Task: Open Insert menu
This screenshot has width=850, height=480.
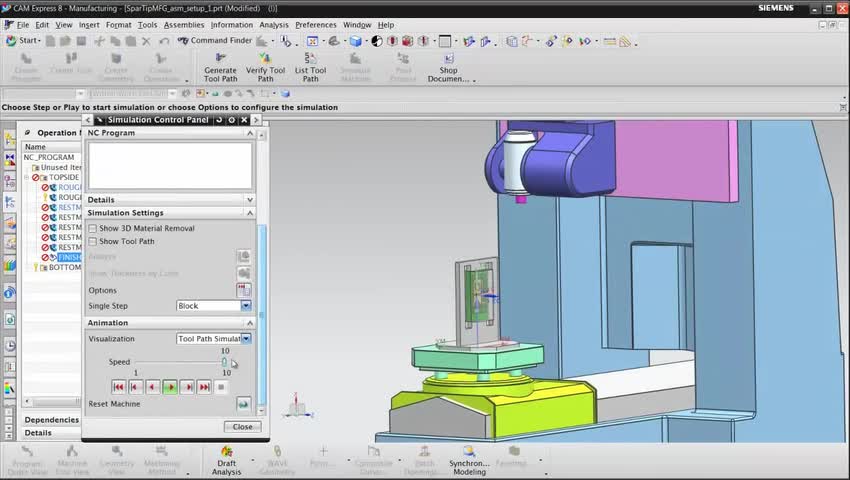Action: point(89,25)
